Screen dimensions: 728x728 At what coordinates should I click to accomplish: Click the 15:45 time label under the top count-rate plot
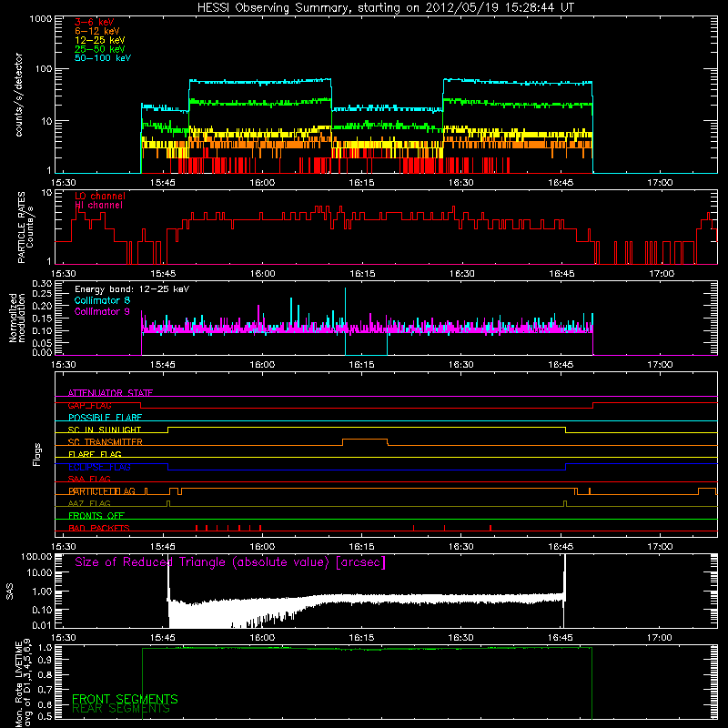[163, 183]
